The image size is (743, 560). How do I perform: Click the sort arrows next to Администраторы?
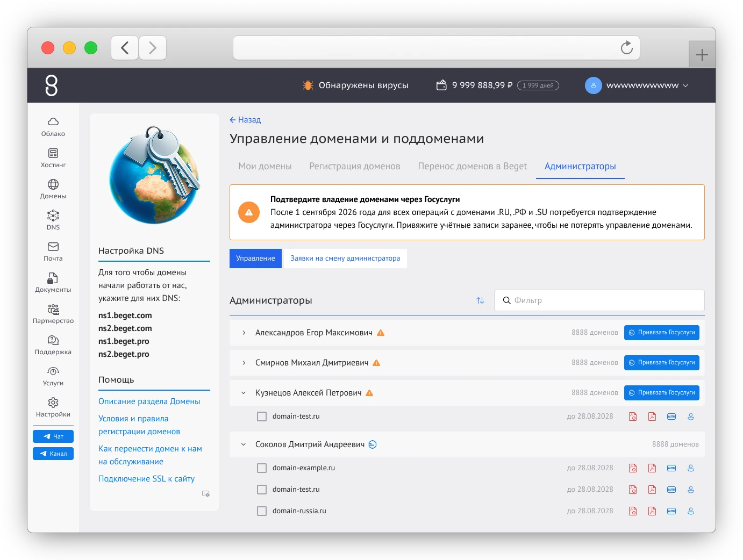[480, 300]
